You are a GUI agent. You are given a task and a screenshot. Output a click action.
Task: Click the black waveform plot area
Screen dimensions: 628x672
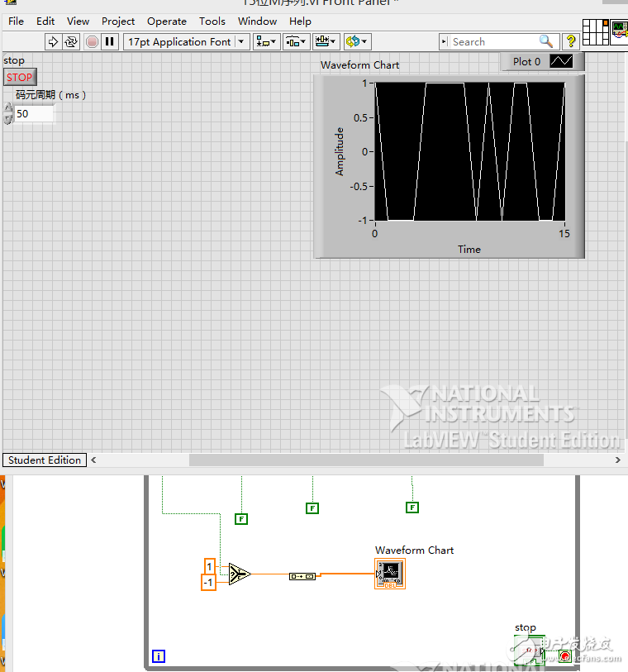[x=470, y=151]
